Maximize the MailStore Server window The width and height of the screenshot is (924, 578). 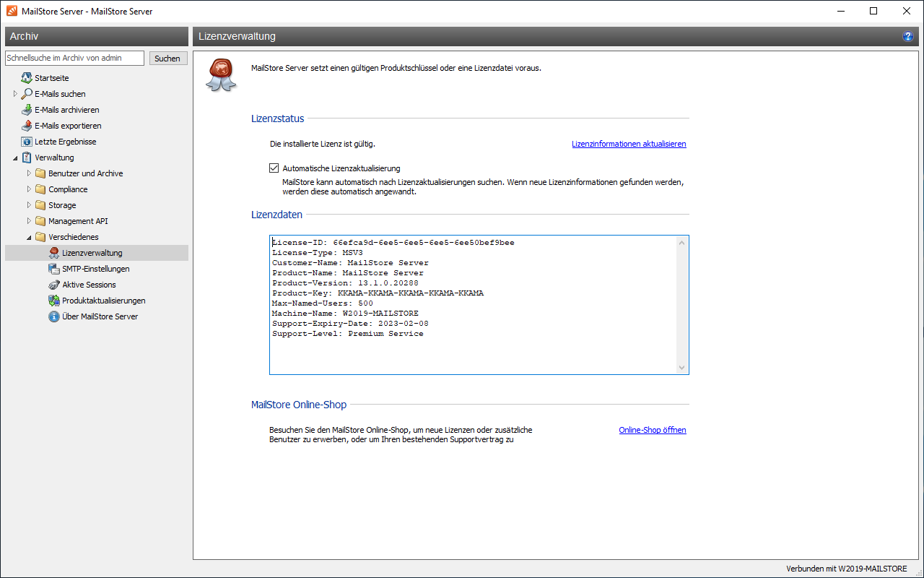[x=873, y=11]
